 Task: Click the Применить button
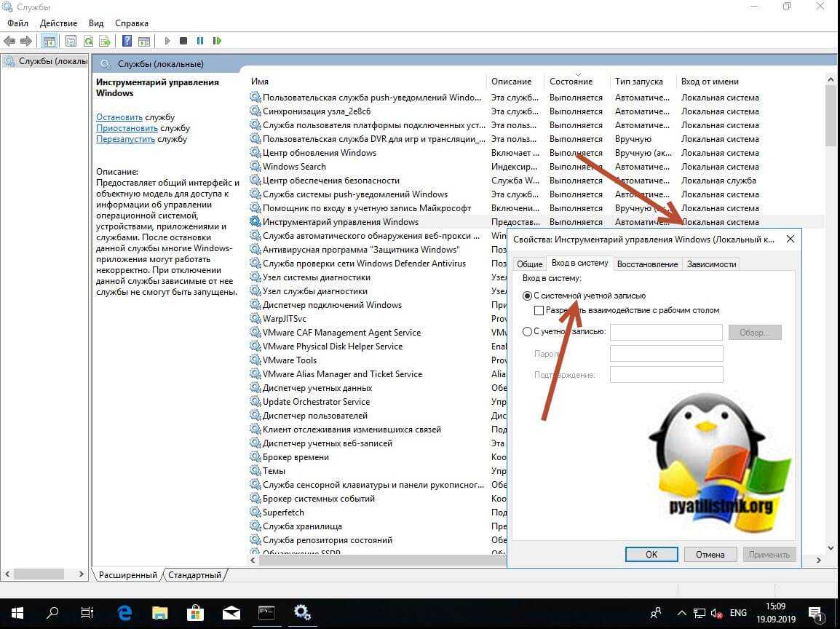coord(769,555)
